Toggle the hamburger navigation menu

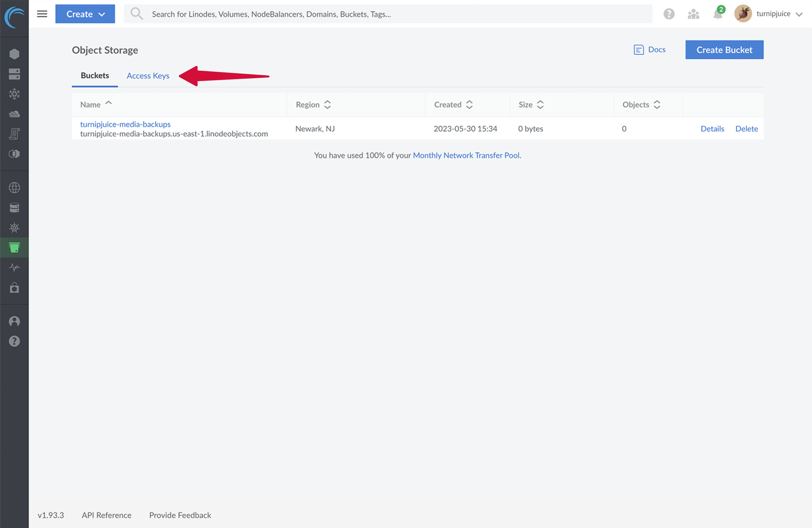point(42,14)
